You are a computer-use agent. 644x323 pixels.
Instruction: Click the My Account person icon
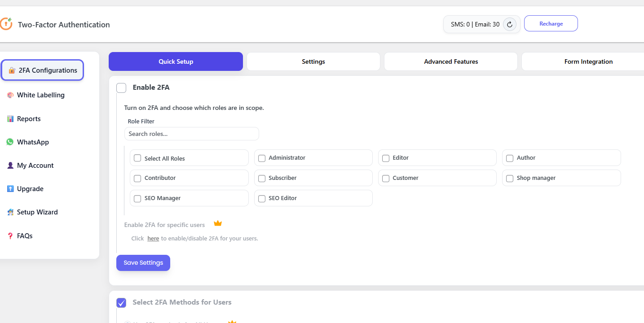tap(10, 166)
